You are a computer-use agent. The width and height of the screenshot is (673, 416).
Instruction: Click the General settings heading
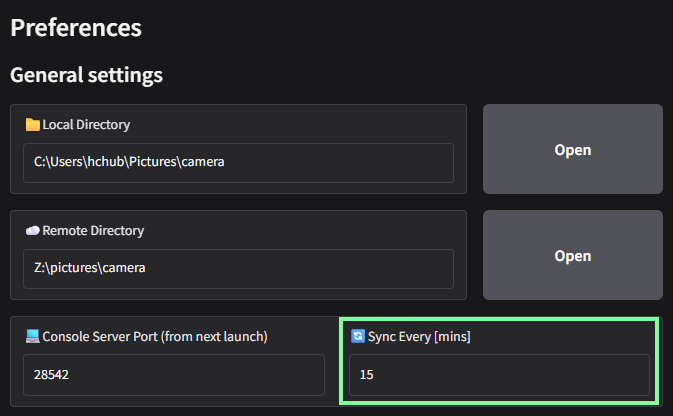[x=87, y=75]
